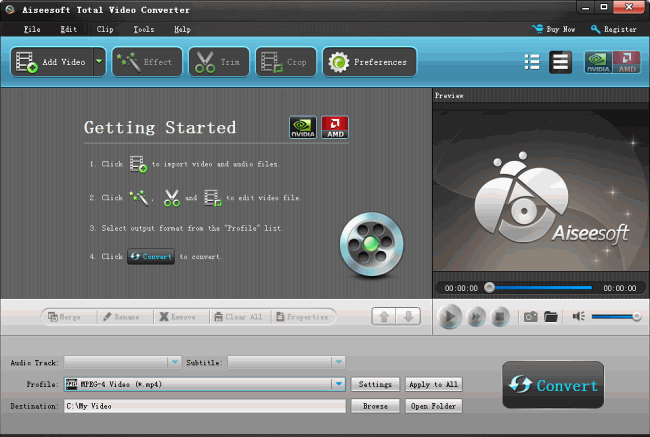
Task: Click the large Convert button
Action: pyautogui.click(x=553, y=385)
